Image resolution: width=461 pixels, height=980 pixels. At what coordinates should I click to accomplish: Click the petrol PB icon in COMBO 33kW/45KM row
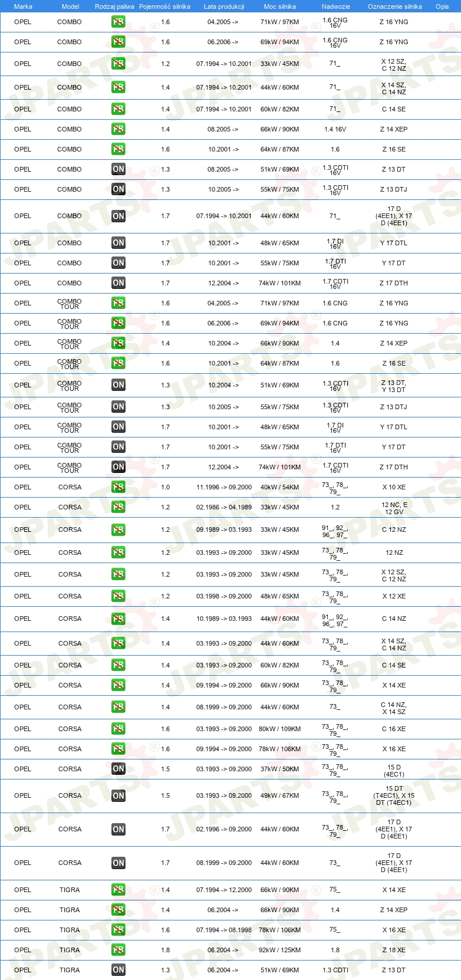(x=118, y=64)
